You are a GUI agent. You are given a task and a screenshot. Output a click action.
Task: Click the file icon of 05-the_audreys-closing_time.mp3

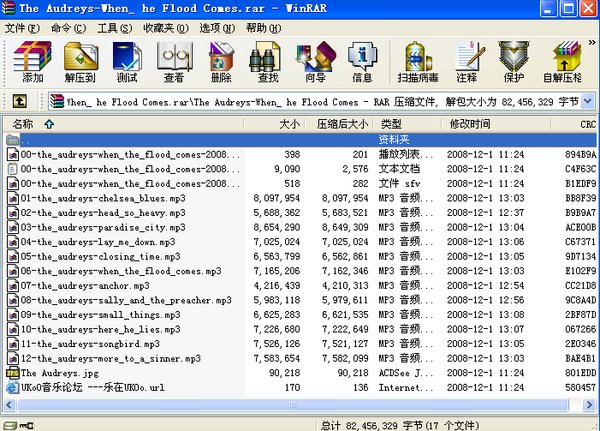point(13,256)
